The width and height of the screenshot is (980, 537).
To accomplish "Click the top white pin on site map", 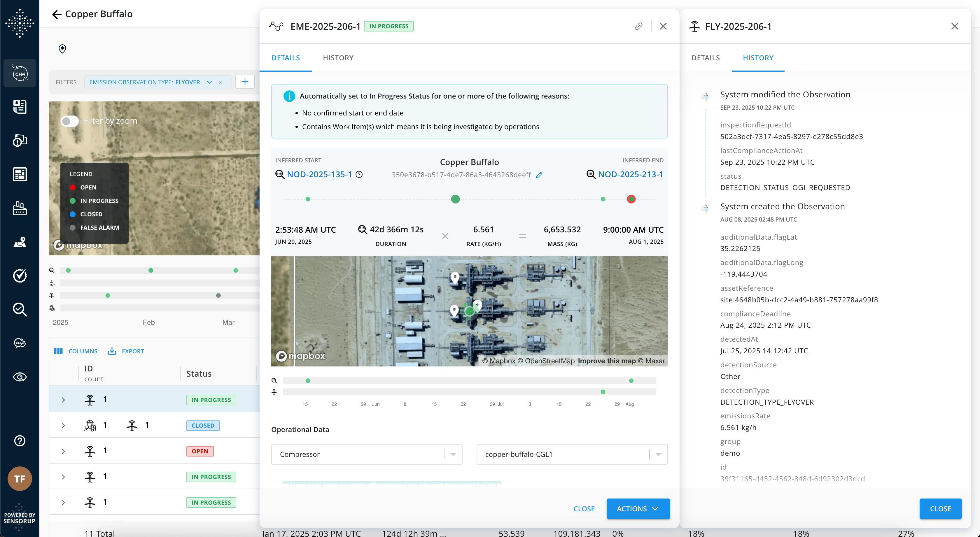I will click(455, 278).
